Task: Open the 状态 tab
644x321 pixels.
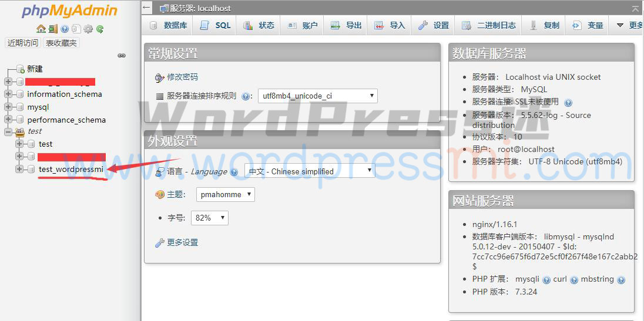Action: click(x=259, y=25)
